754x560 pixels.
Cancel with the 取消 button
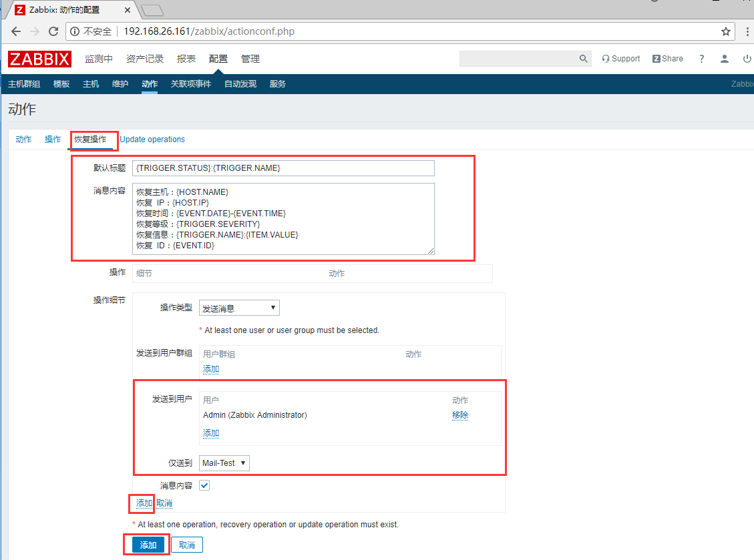[x=186, y=545]
